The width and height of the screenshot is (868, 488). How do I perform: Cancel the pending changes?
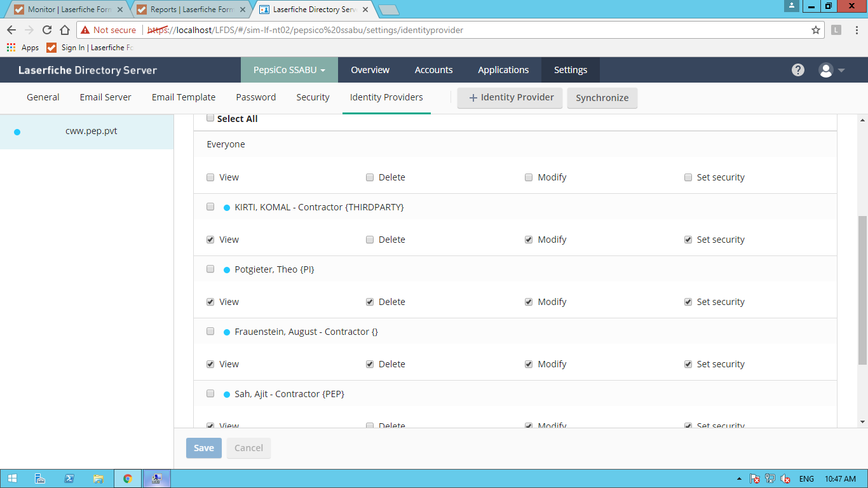(x=249, y=448)
